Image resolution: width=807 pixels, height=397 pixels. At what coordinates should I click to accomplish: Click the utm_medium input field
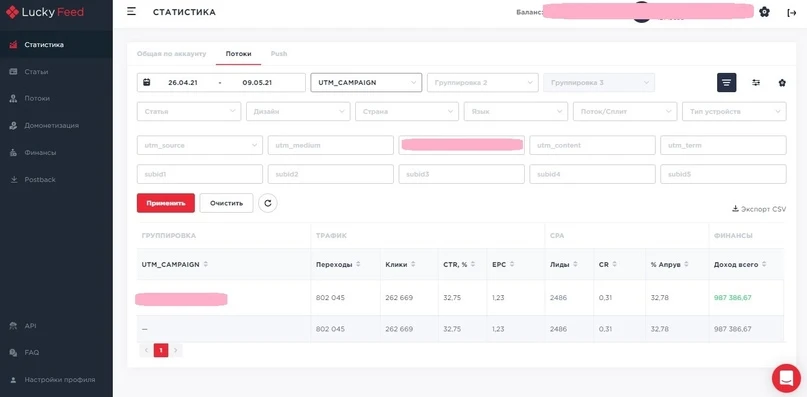pyautogui.click(x=330, y=145)
